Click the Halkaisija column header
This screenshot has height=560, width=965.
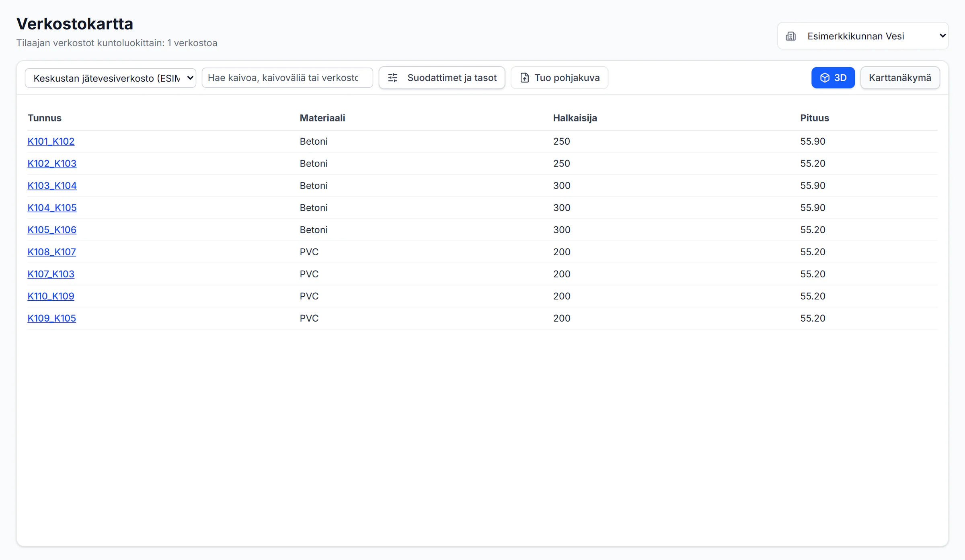(575, 118)
